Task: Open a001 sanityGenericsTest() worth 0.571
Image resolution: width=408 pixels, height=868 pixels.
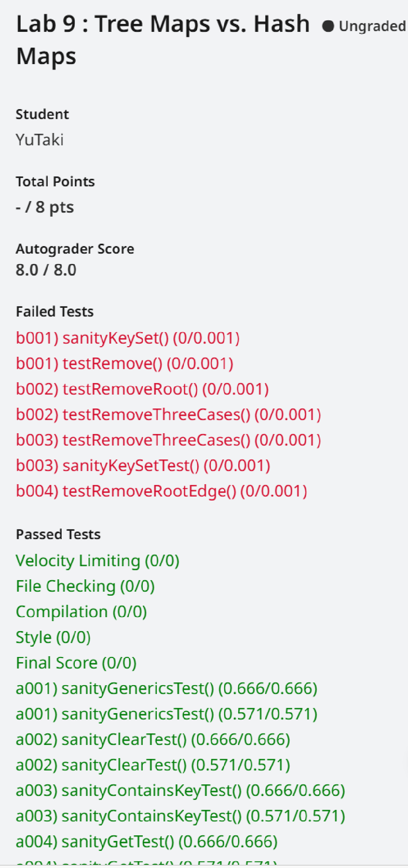Action: pyautogui.click(x=167, y=714)
